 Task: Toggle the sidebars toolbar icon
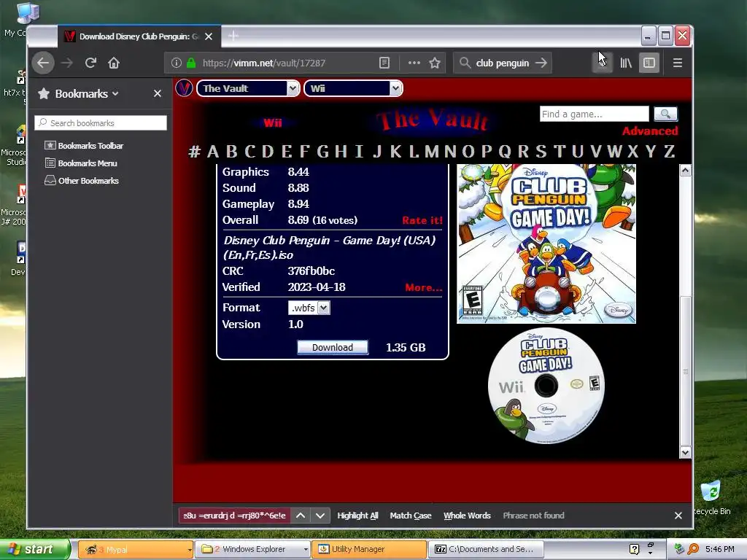[x=649, y=63]
